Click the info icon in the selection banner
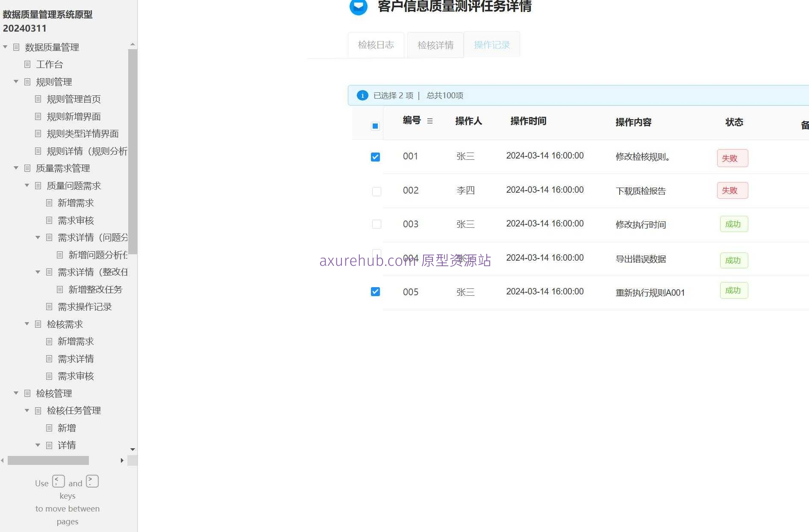The height and width of the screenshot is (532, 809). (x=362, y=95)
